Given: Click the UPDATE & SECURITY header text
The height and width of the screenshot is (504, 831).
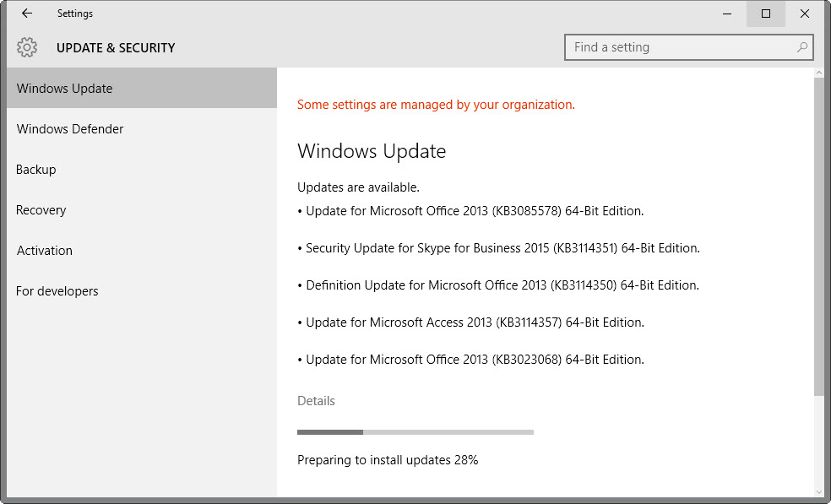Looking at the screenshot, I should 116,47.
